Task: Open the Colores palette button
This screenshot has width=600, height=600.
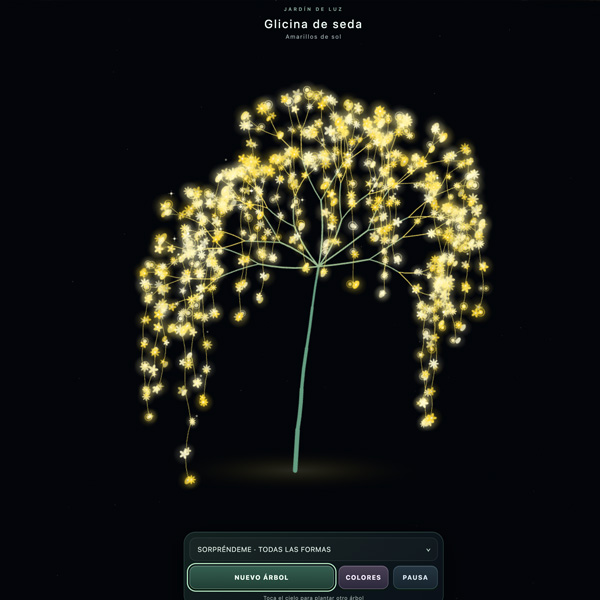Action: [363, 577]
